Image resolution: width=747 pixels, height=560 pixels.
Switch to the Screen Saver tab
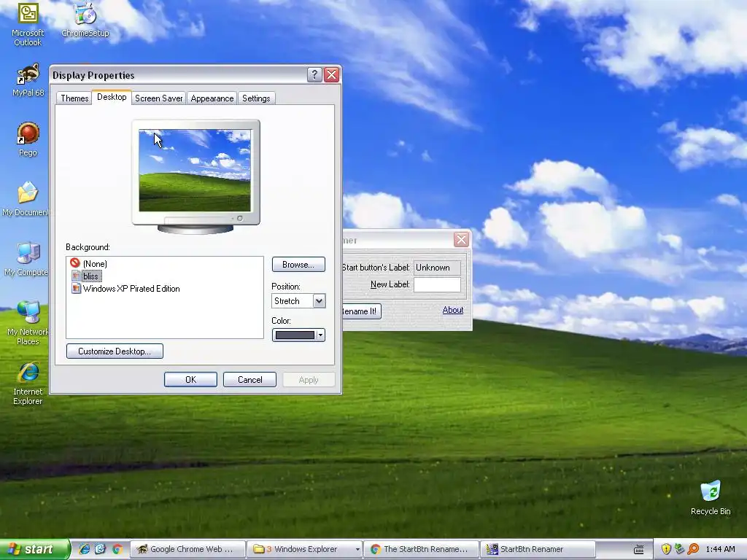pos(158,98)
